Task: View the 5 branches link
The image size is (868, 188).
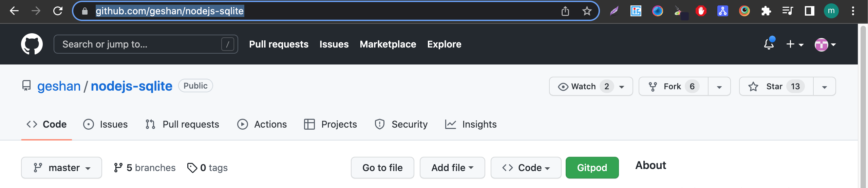Action: 145,168
